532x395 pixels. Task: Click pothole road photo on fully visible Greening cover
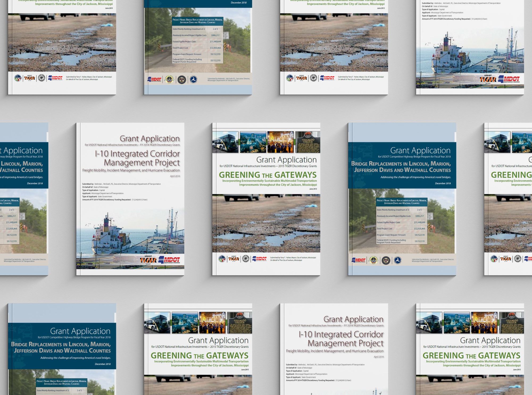(x=266, y=223)
